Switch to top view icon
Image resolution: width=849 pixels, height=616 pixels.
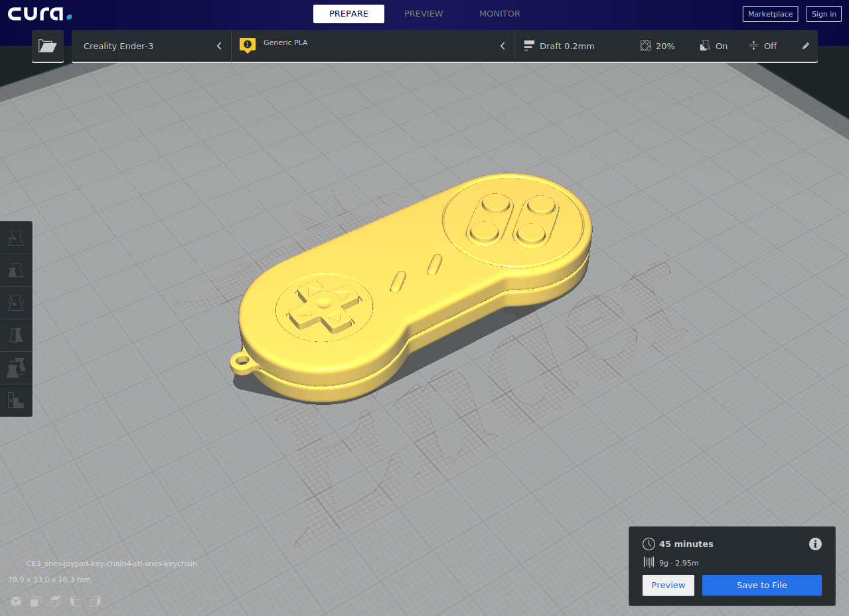click(x=56, y=601)
